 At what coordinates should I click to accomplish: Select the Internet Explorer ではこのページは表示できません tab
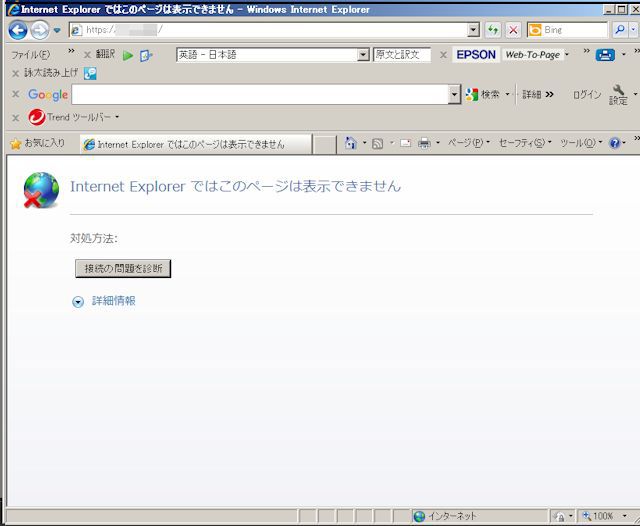[x=196, y=144]
